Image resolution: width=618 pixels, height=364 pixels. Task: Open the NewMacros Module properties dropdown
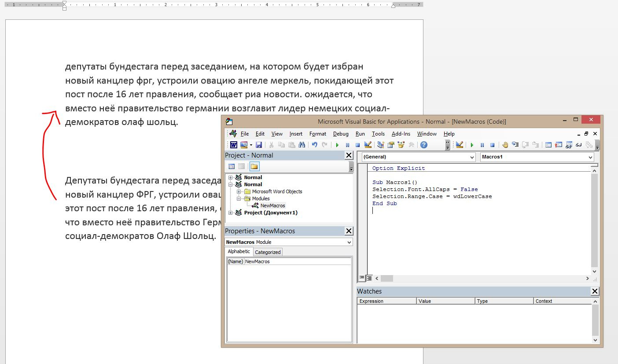[x=349, y=242]
